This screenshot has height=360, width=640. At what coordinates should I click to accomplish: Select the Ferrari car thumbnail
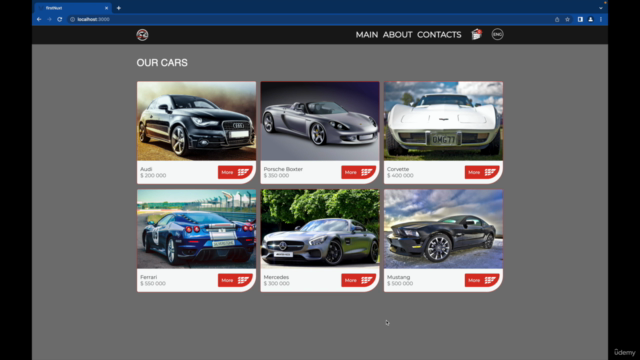196,229
